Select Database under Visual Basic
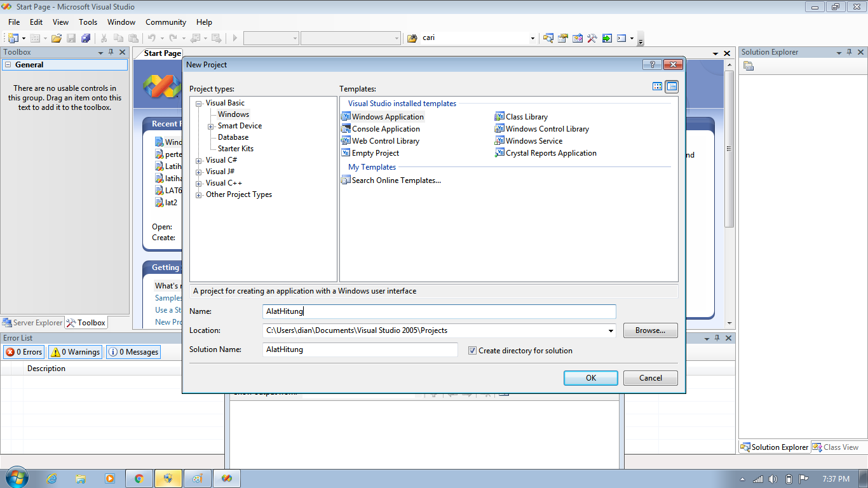The width and height of the screenshot is (868, 488). [233, 137]
